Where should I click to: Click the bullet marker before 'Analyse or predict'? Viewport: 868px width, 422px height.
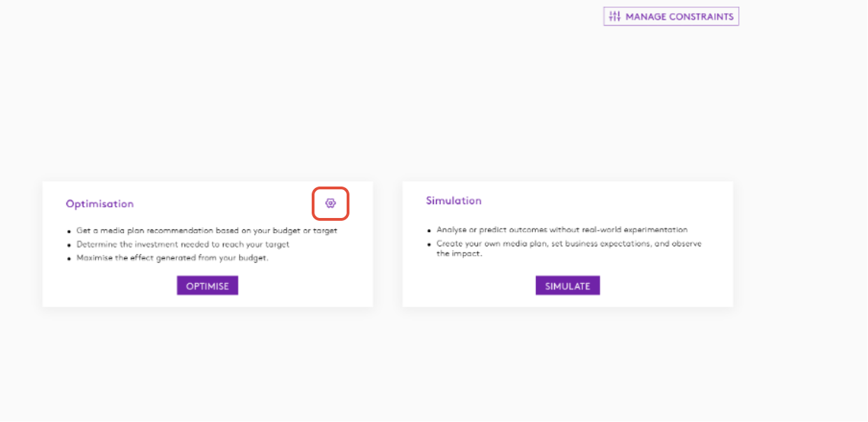429,230
